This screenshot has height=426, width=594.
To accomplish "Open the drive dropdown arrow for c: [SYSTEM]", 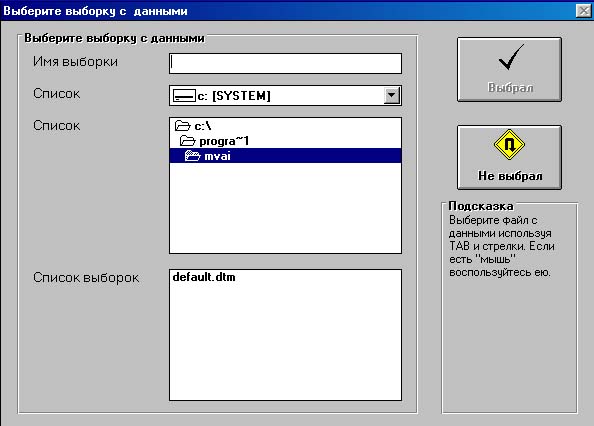I will click(x=391, y=95).
